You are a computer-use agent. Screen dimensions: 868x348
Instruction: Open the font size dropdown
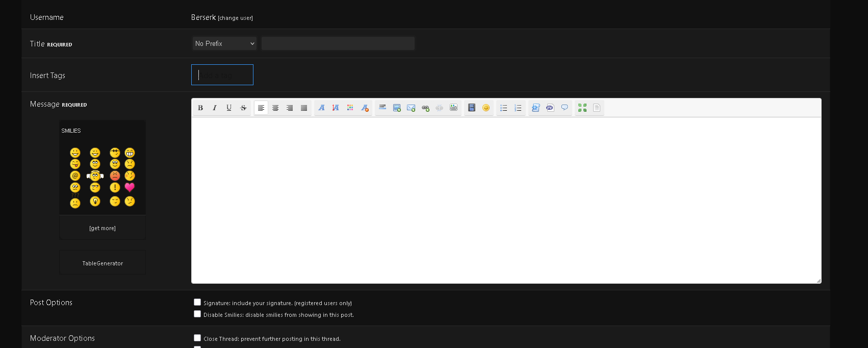point(336,108)
